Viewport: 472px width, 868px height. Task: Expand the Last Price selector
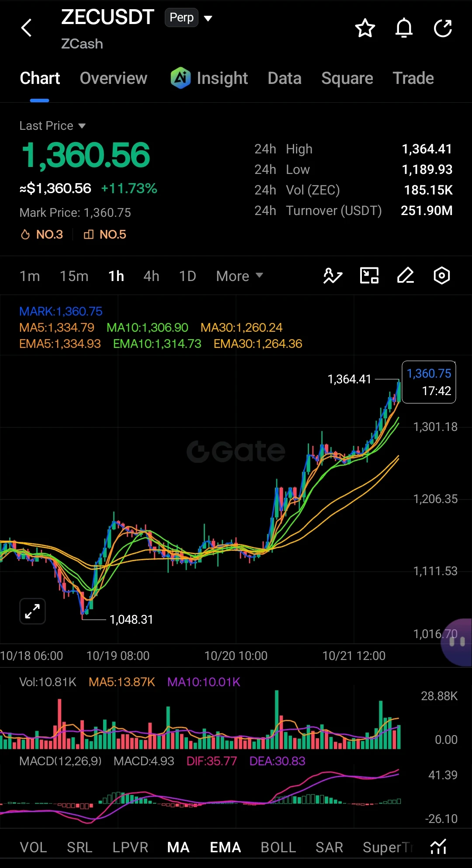click(52, 126)
